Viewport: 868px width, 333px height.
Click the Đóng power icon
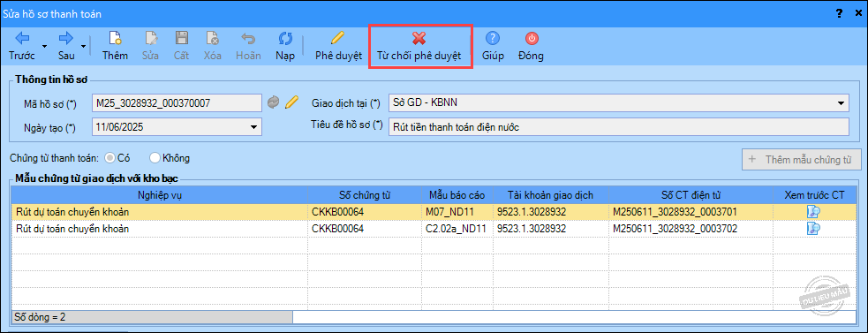point(531,38)
